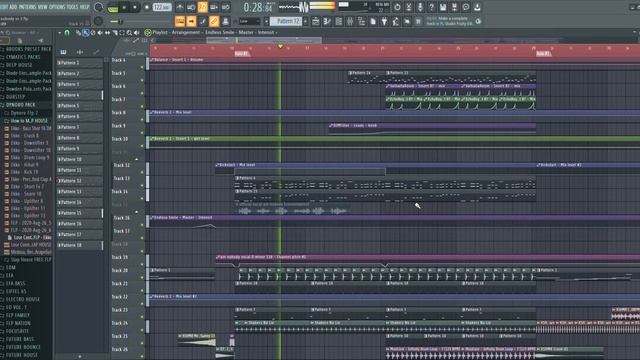Viewport: 640px width, 360px height.
Task: Click the undo history clock icon
Action: (x=397, y=7)
